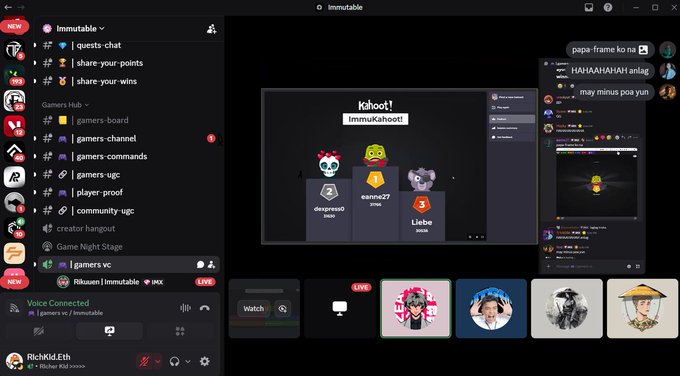Viewport: 680px width, 376px height.
Task: Select the gamers vc voice channel
Action: [128, 265]
